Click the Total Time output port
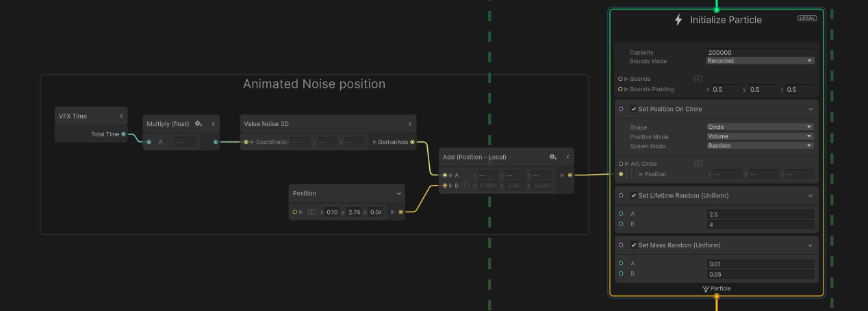The height and width of the screenshot is (311, 868). click(x=123, y=134)
